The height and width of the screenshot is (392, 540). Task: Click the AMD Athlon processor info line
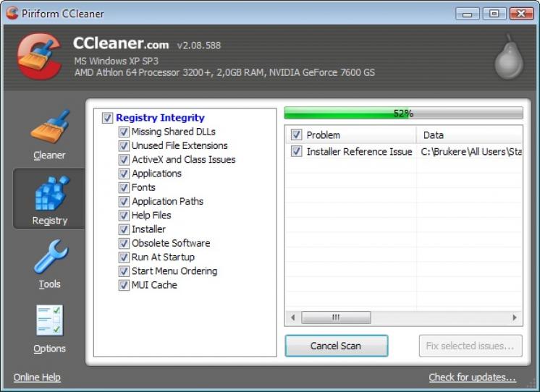point(224,72)
